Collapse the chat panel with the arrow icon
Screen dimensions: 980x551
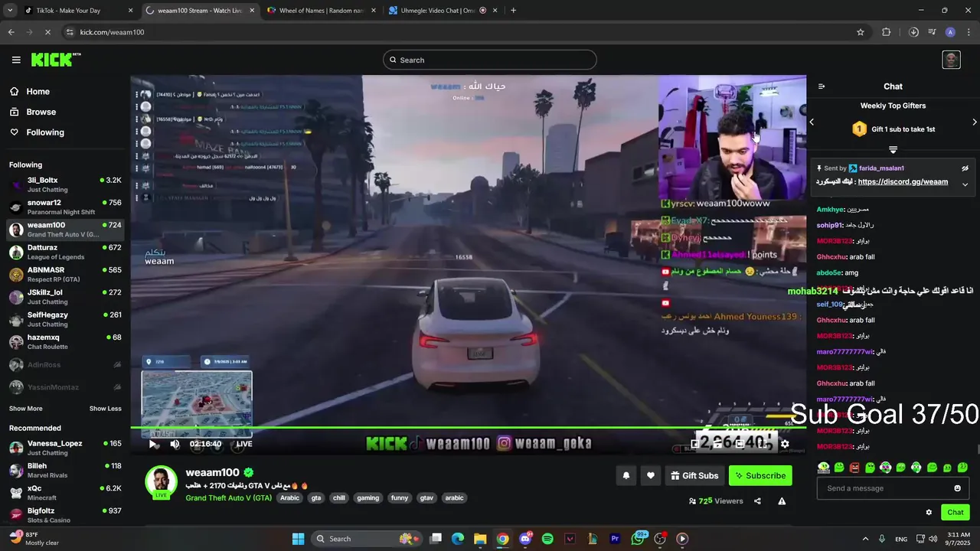[822, 86]
